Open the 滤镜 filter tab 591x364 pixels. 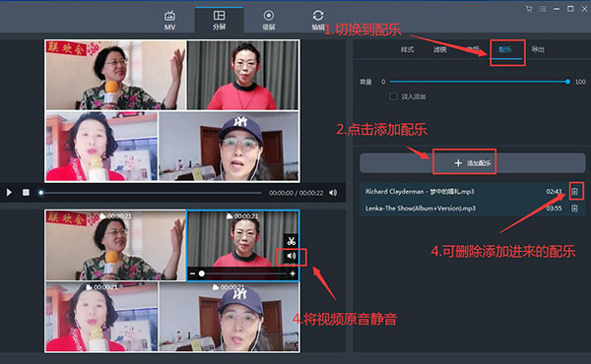(x=440, y=49)
